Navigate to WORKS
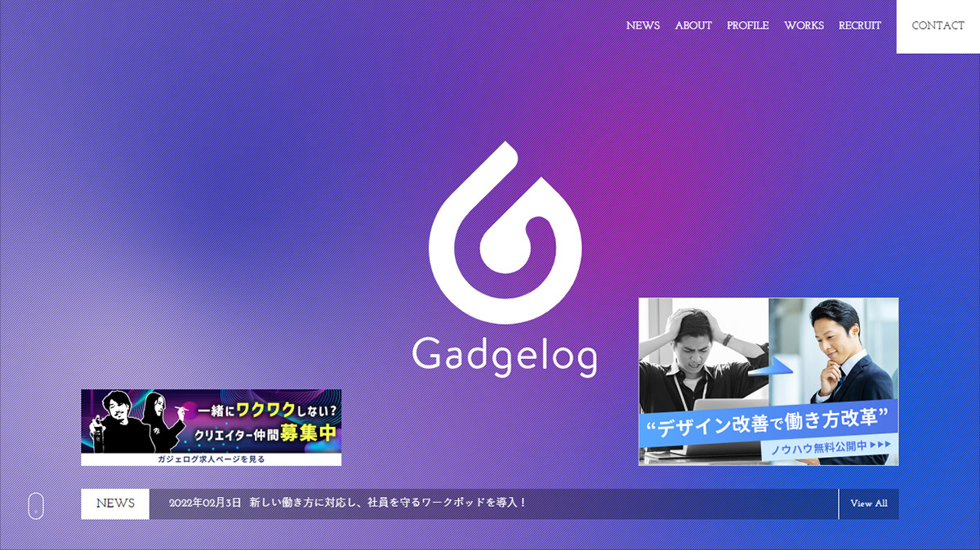 (804, 26)
